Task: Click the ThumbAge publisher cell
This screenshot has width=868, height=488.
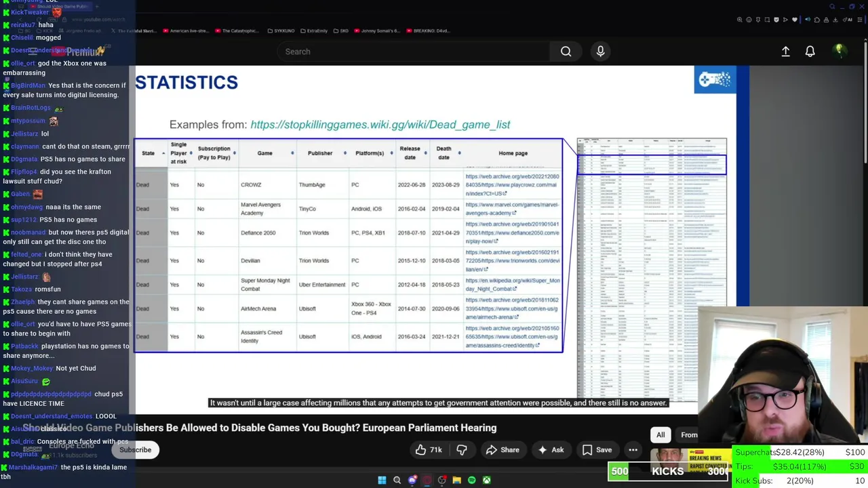Action: pos(312,185)
